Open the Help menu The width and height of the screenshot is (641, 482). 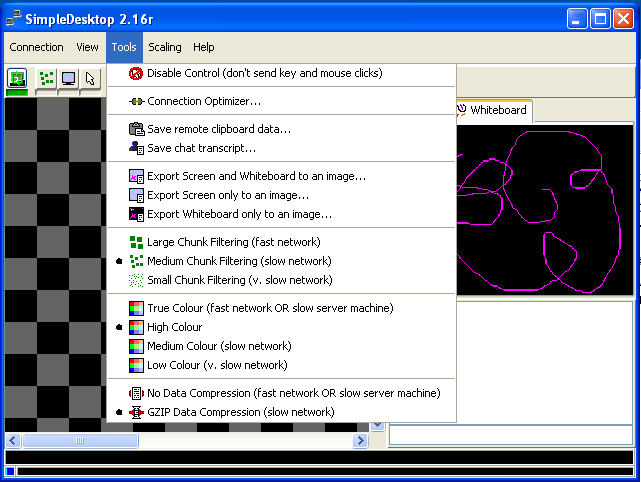204,47
